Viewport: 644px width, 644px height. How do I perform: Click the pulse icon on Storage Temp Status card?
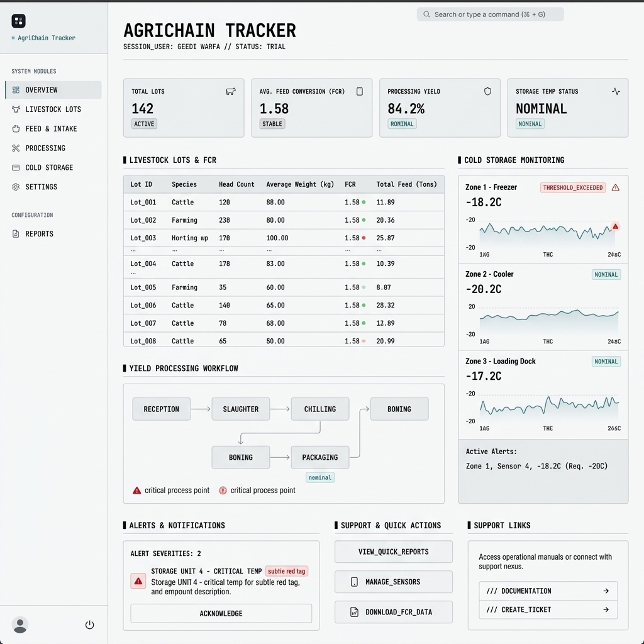(616, 91)
